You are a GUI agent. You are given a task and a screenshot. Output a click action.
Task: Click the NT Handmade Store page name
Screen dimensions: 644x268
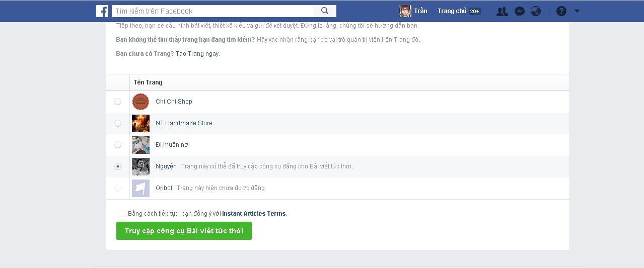(x=184, y=123)
